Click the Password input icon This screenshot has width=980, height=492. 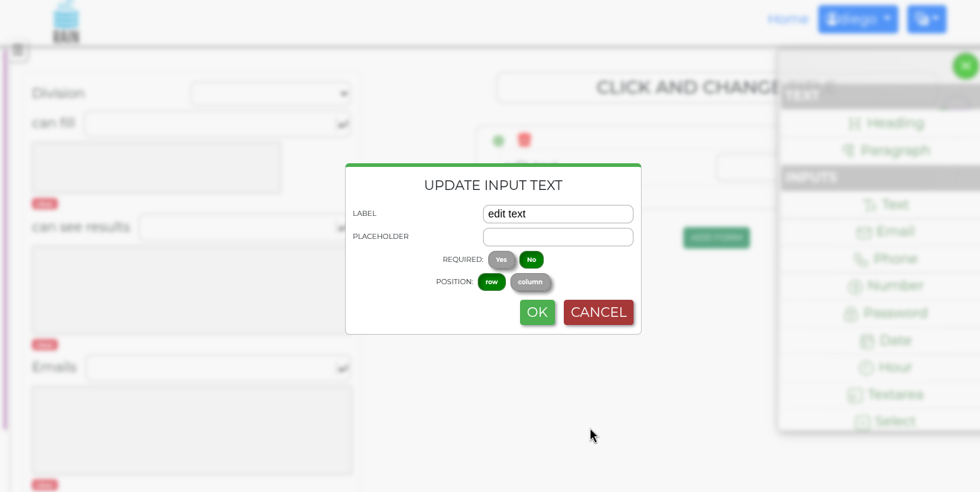coord(851,314)
